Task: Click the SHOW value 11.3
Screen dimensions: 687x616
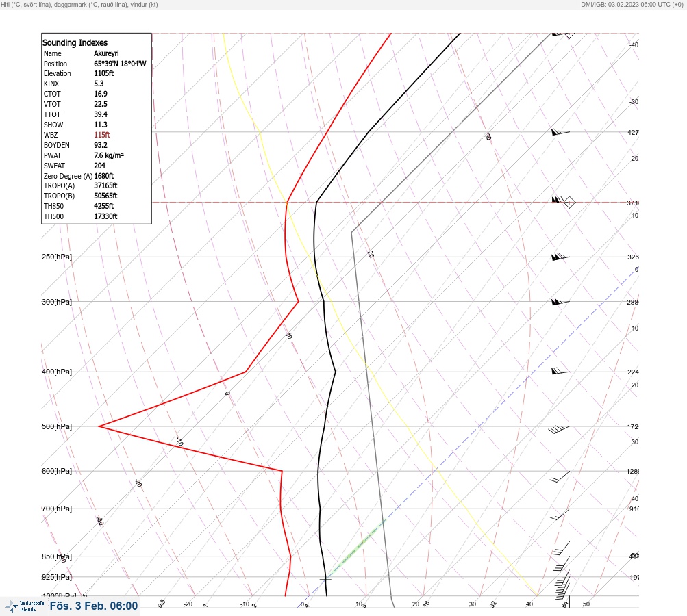Action: click(x=101, y=125)
